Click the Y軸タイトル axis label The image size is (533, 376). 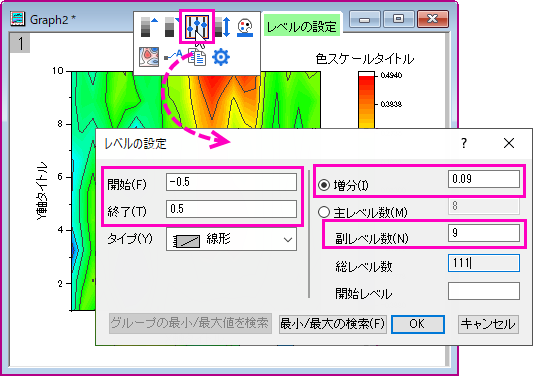42,191
